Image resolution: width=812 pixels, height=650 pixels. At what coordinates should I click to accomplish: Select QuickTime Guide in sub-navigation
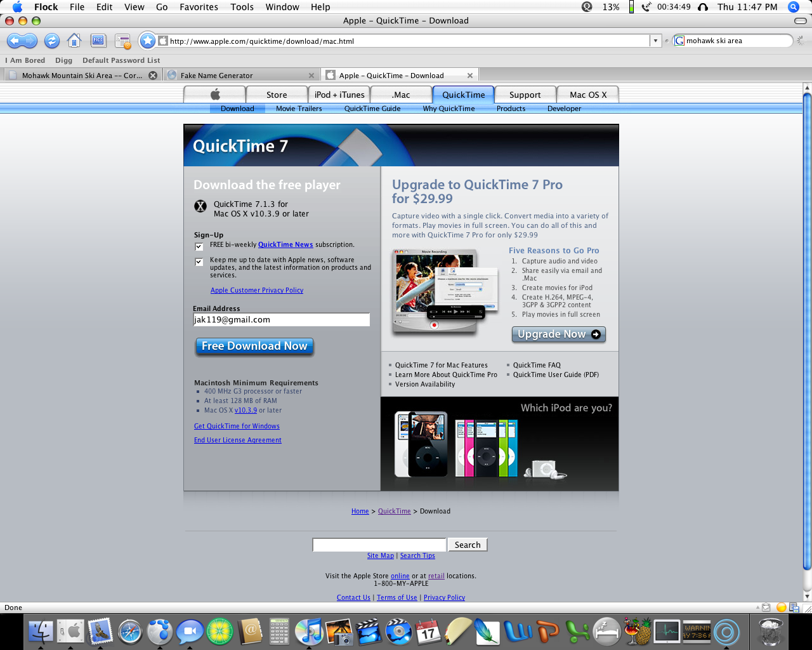pos(372,109)
